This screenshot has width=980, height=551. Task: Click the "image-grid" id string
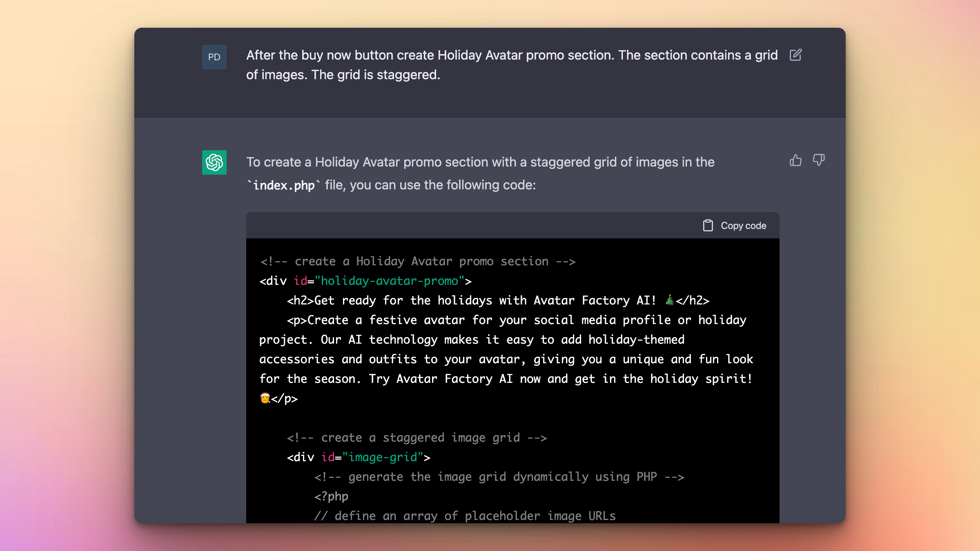coord(383,457)
